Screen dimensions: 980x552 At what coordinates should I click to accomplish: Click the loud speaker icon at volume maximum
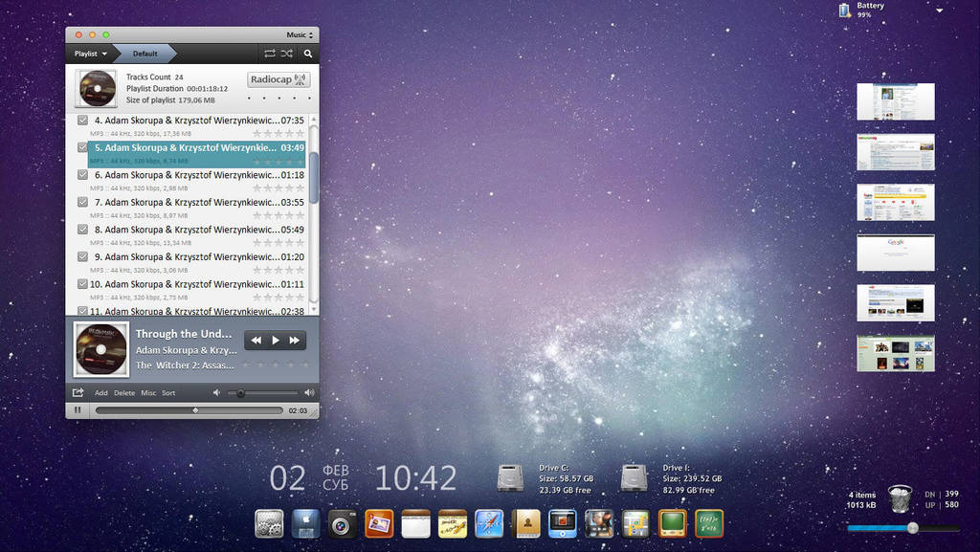[x=309, y=393]
